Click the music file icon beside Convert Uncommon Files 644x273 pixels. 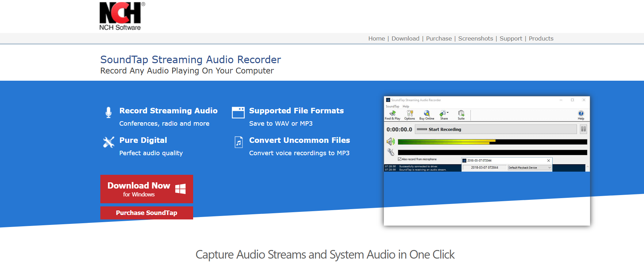click(238, 142)
